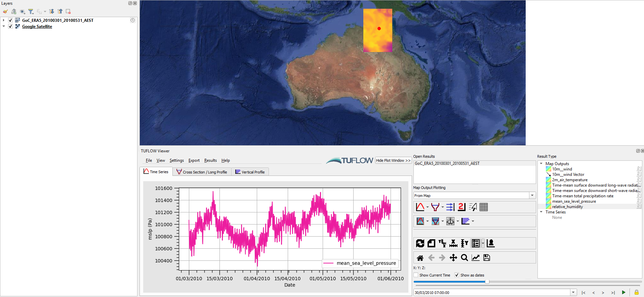Screen dimensions: 644x297
Task: Select the cross section plotting tool icon
Action: [435, 207]
